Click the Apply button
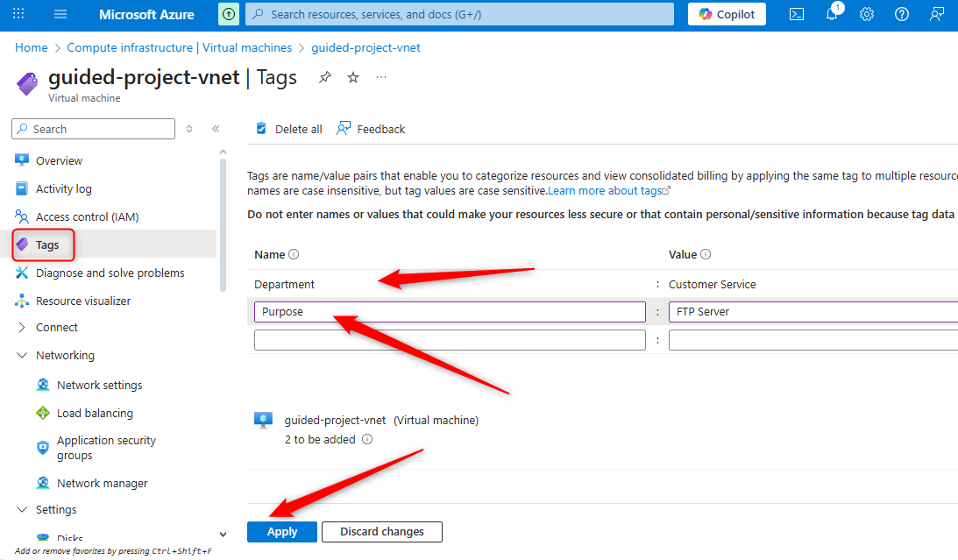 (282, 532)
